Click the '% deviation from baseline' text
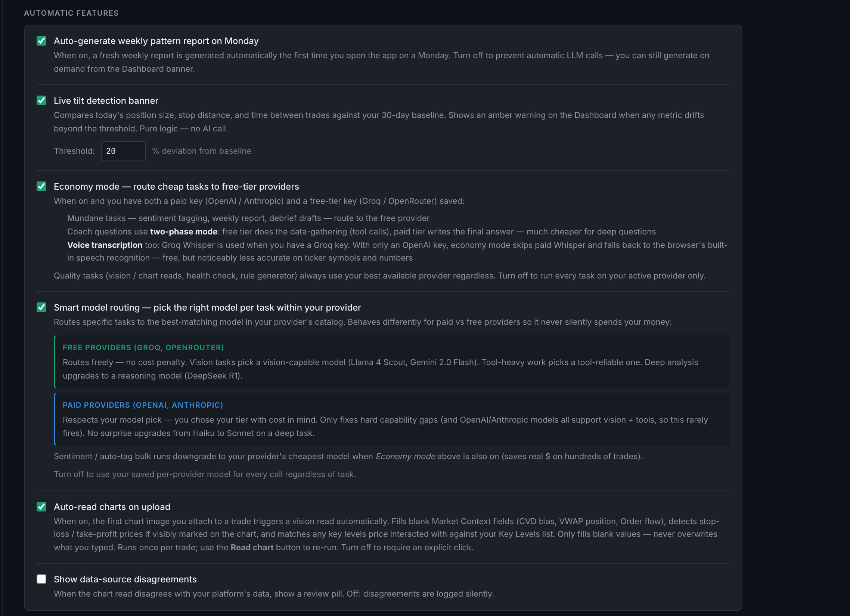The image size is (850, 616). coord(202,151)
